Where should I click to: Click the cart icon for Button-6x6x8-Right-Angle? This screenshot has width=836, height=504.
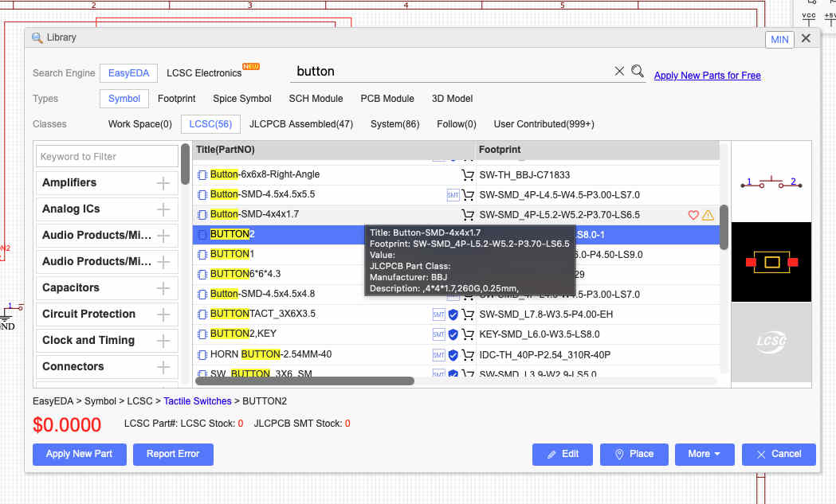tap(468, 174)
